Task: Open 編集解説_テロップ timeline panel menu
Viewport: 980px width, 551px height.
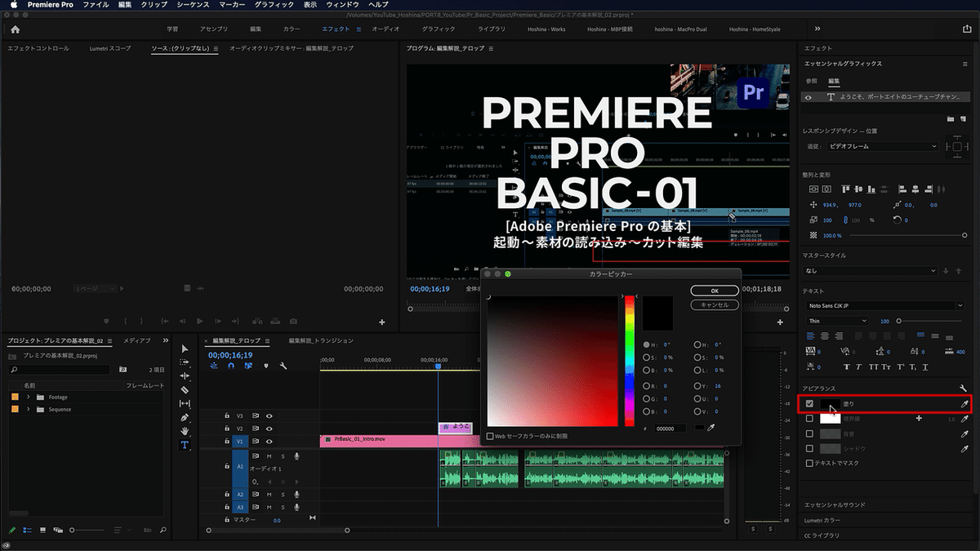Action: 267,340
